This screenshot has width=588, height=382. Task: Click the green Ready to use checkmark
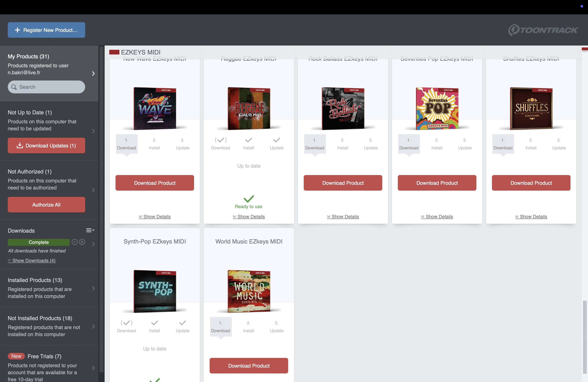click(x=248, y=199)
